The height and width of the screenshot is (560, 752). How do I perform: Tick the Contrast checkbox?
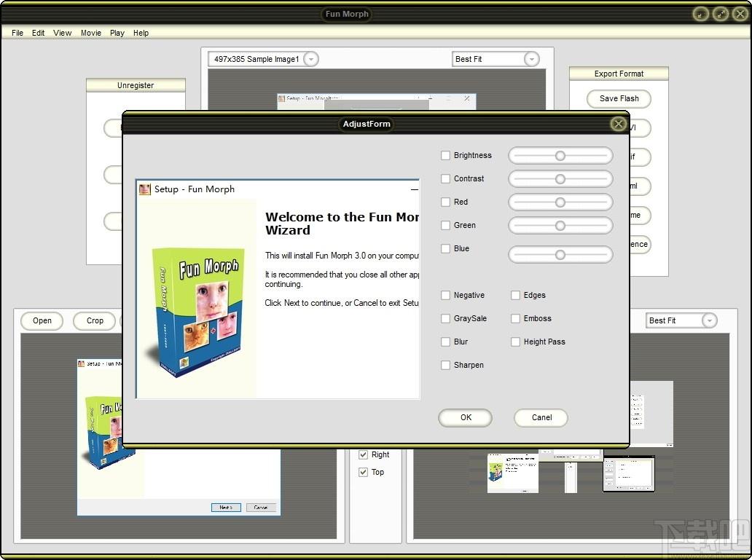445,179
